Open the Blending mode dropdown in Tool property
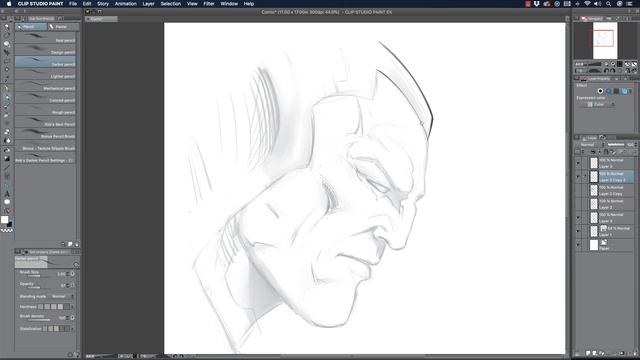 62,296
